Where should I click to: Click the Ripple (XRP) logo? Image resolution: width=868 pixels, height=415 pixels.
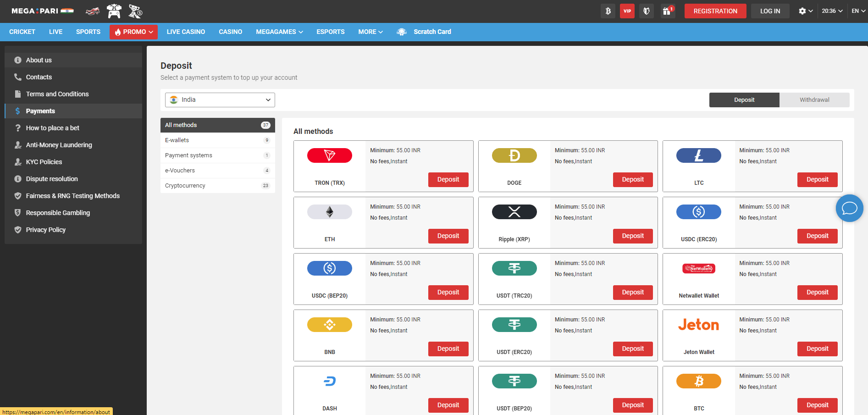[514, 212]
